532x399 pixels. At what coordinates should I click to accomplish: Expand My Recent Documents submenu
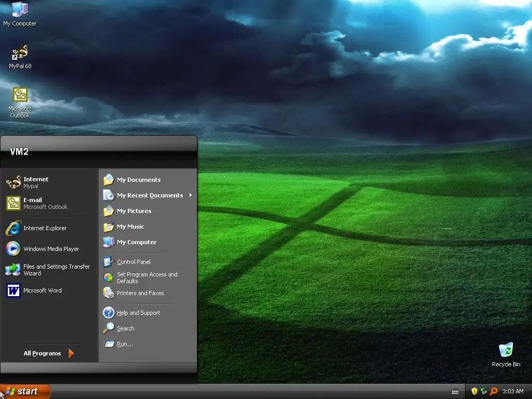148,195
